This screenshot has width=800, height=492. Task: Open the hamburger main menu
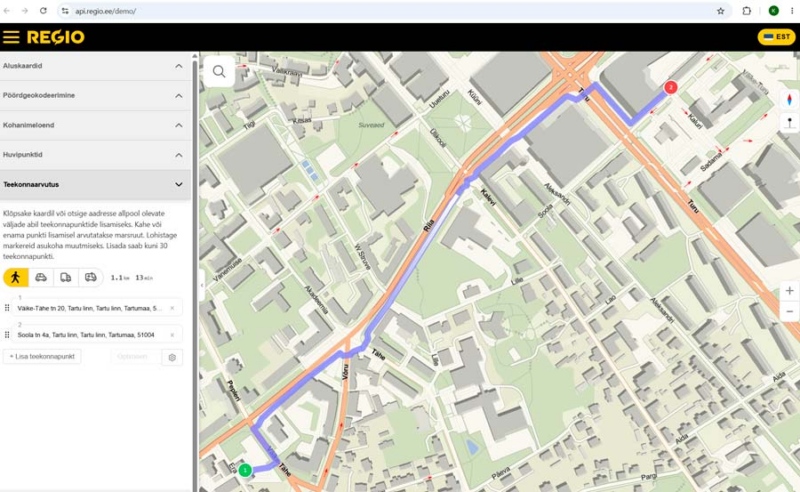point(11,37)
